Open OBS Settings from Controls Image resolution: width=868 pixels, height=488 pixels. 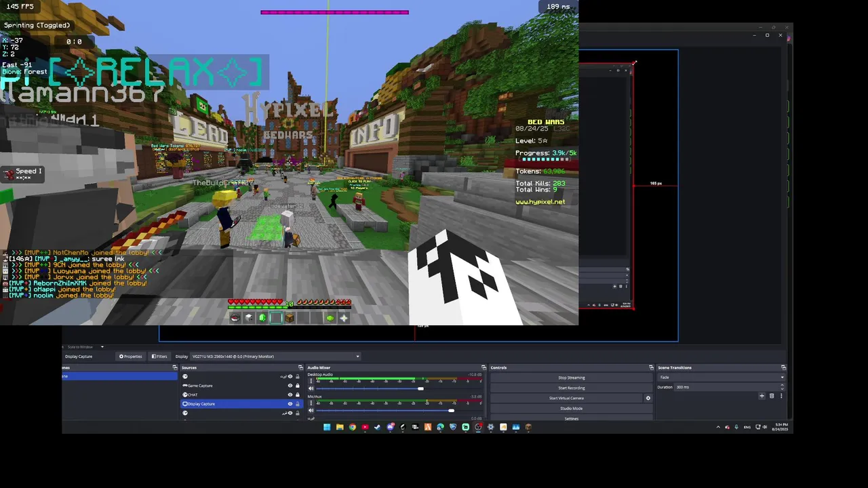point(572,418)
